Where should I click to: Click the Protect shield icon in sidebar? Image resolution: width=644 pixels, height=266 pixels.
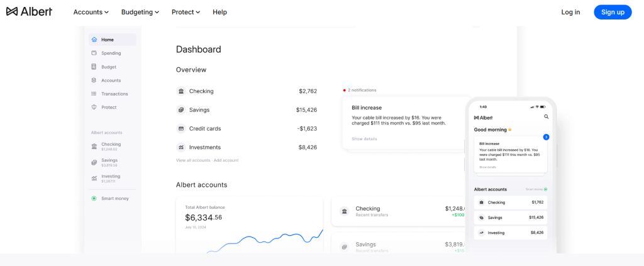click(94, 107)
